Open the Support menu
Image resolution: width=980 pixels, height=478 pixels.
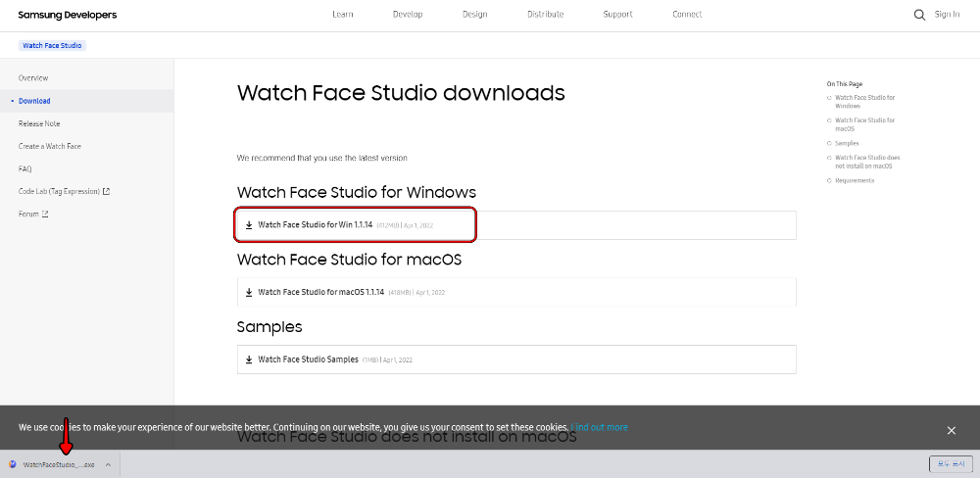617,15
